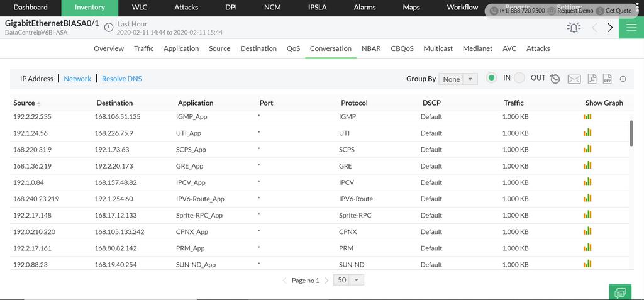Open the rows-per-page dropdown showing 50
Screen dimensions: 644x300
pyautogui.click(x=350, y=280)
